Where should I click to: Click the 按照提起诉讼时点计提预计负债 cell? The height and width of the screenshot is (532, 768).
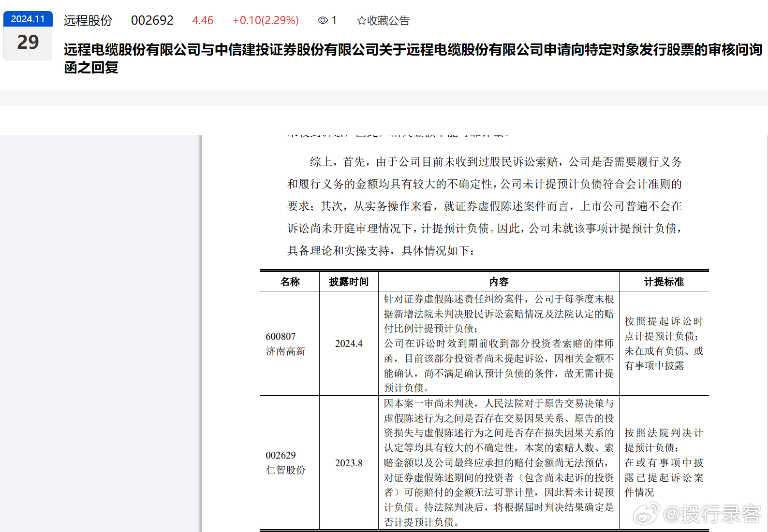point(664,344)
